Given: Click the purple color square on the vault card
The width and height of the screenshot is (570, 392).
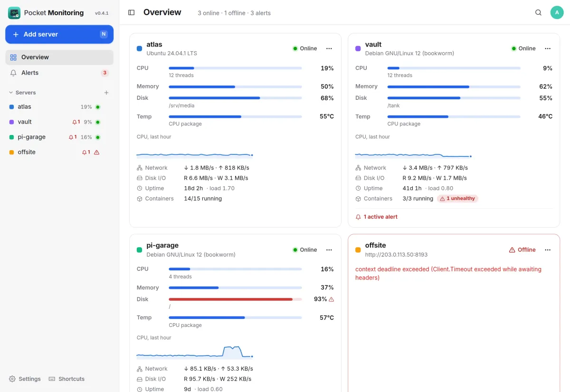Looking at the screenshot, I should click(358, 48).
